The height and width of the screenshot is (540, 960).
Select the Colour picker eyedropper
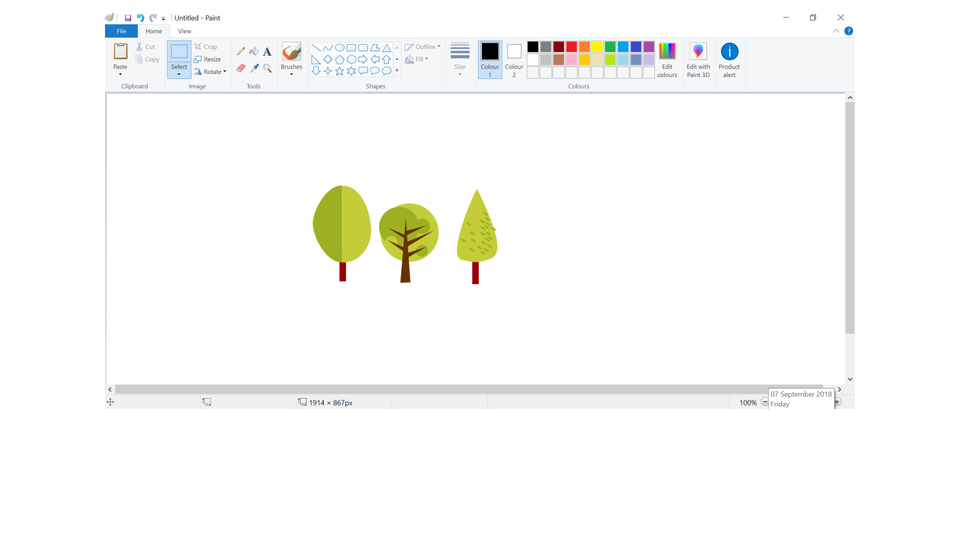254,68
